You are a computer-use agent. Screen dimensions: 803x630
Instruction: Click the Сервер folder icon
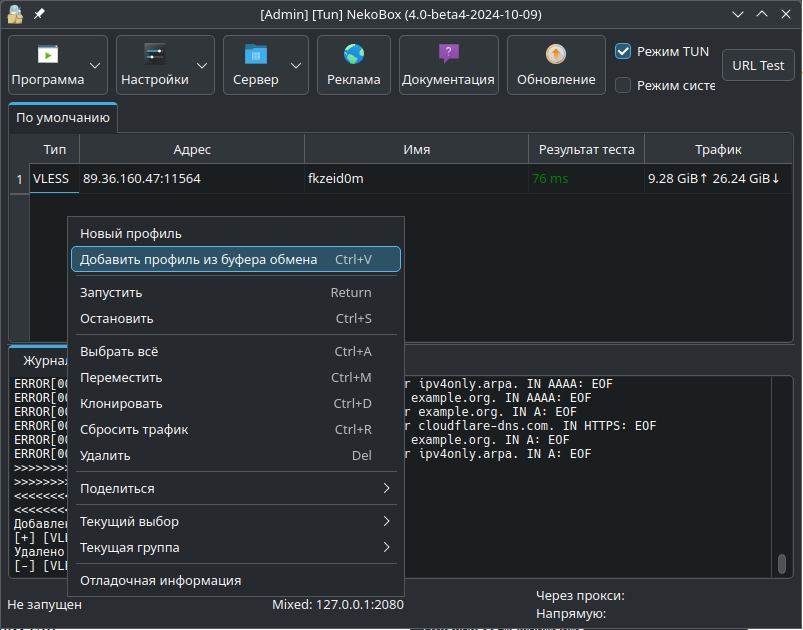pos(255,54)
